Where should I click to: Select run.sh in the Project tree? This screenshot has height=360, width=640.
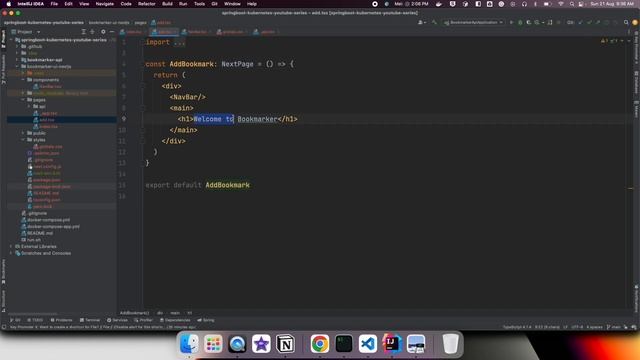[33, 240]
